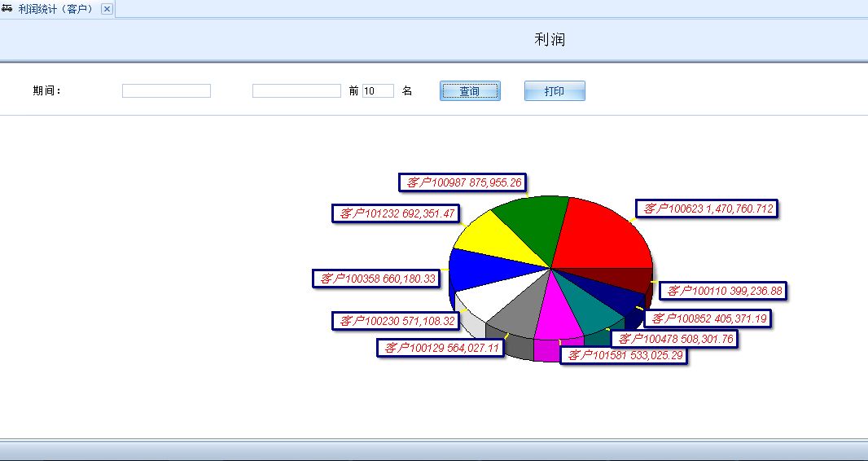868x461 pixels.
Task: Click the 客户100110 data label
Action: 722,291
